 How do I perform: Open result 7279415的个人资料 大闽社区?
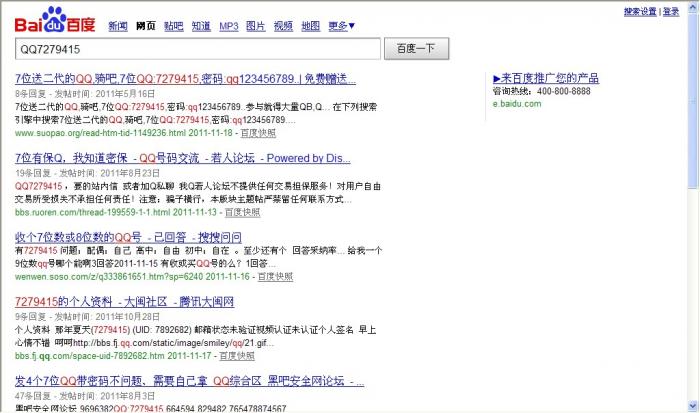pos(125,302)
